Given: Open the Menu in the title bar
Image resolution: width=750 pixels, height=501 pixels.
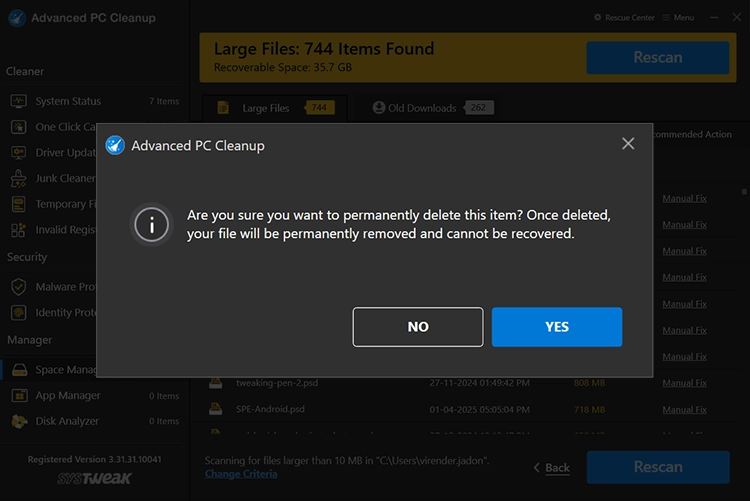Looking at the screenshot, I should (677, 18).
